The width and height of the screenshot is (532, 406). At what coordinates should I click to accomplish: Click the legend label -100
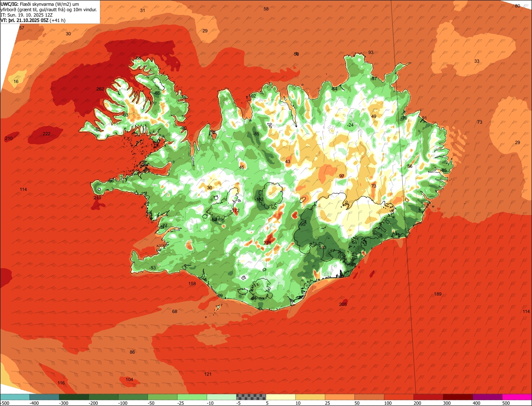(123, 403)
